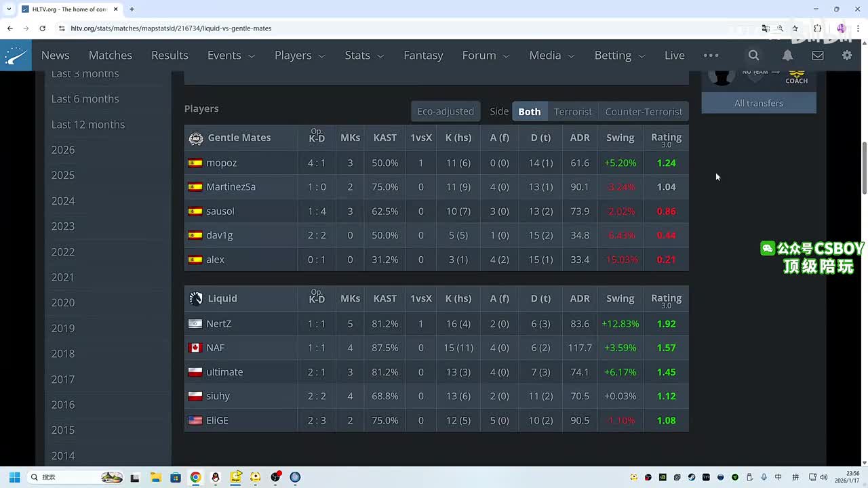The image size is (868, 488).
Task: Open a new browser tab
Action: point(132,9)
